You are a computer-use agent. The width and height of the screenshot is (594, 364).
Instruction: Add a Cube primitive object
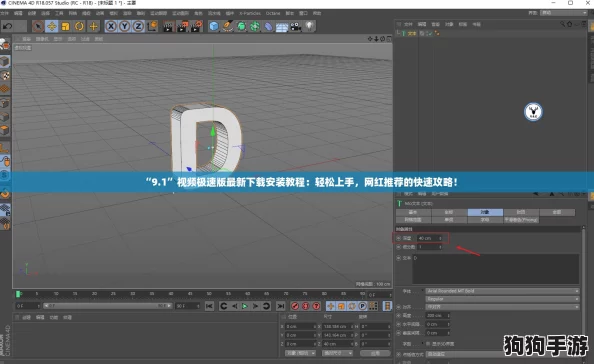[x=214, y=26]
